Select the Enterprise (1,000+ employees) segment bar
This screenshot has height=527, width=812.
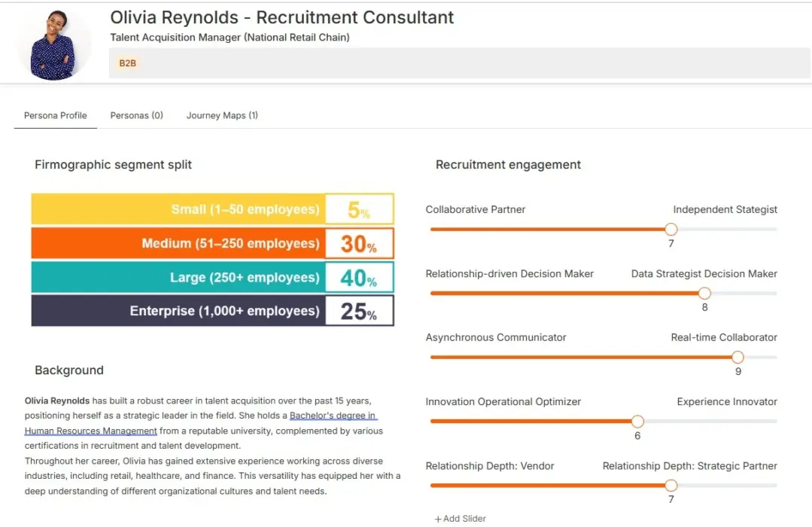211,310
